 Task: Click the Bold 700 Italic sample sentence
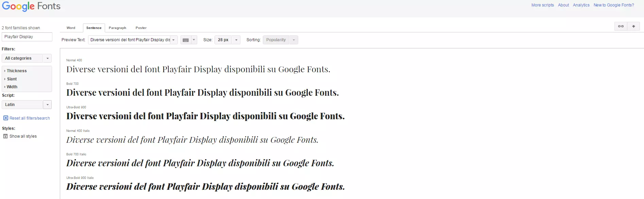point(200,163)
